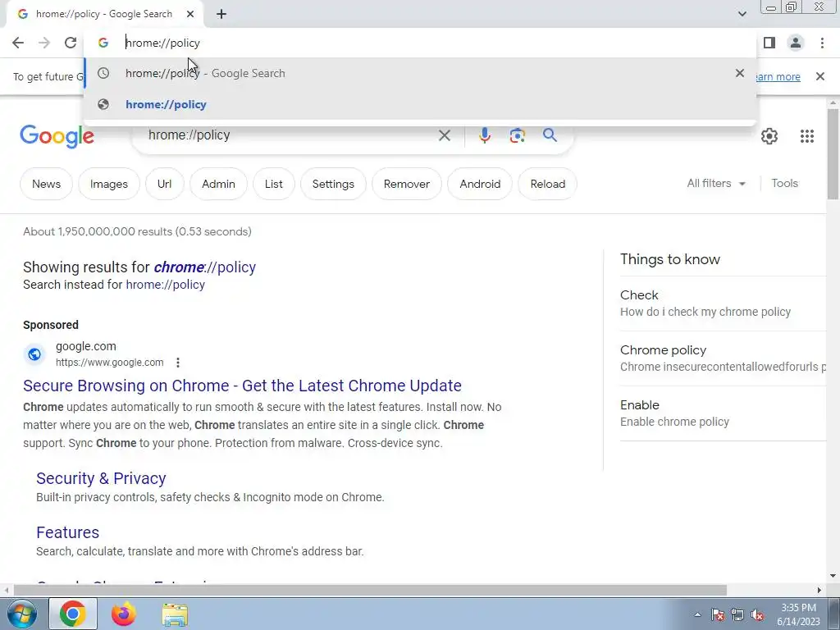Open the sponsored result's three-dot options
This screenshot has width=840, height=630.
point(178,363)
